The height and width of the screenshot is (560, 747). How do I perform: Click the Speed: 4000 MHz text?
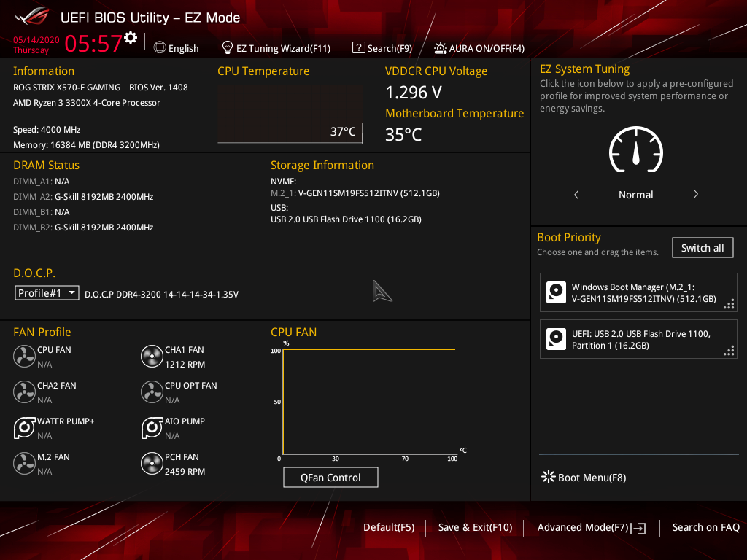(47, 130)
